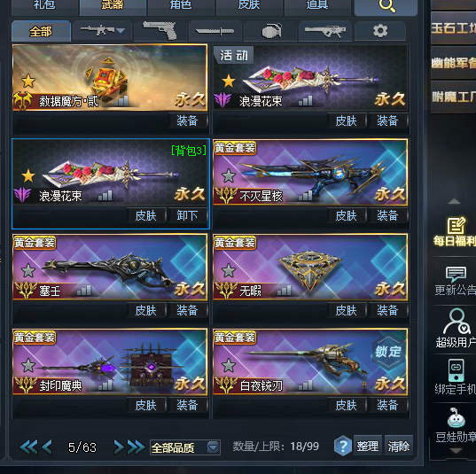Image resolution: width=476 pixels, height=474 pixels.
Task: Filter by knife melee icon
Action: [215, 31]
